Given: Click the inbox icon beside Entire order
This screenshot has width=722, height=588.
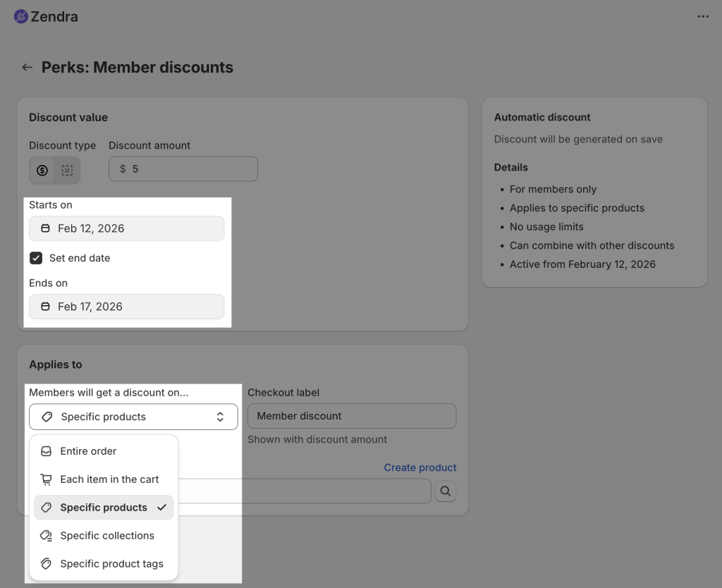Looking at the screenshot, I should click(x=46, y=451).
